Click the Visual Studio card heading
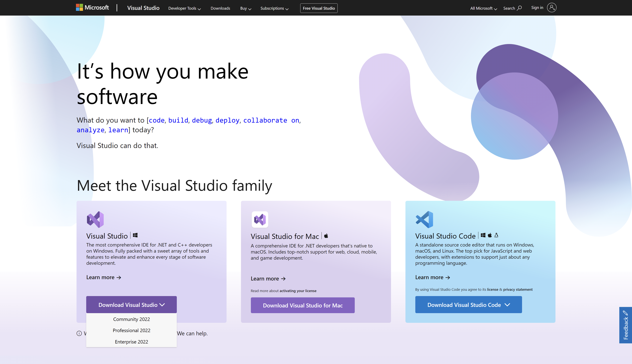 tap(107, 236)
